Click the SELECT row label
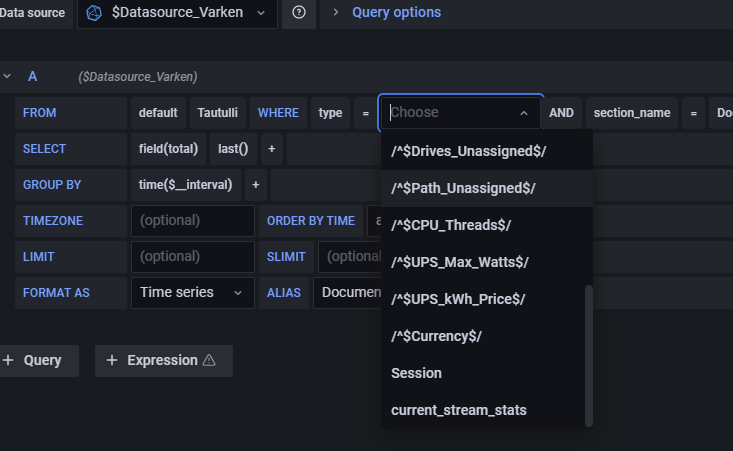Image resolution: width=733 pixels, height=451 pixels. (71, 149)
